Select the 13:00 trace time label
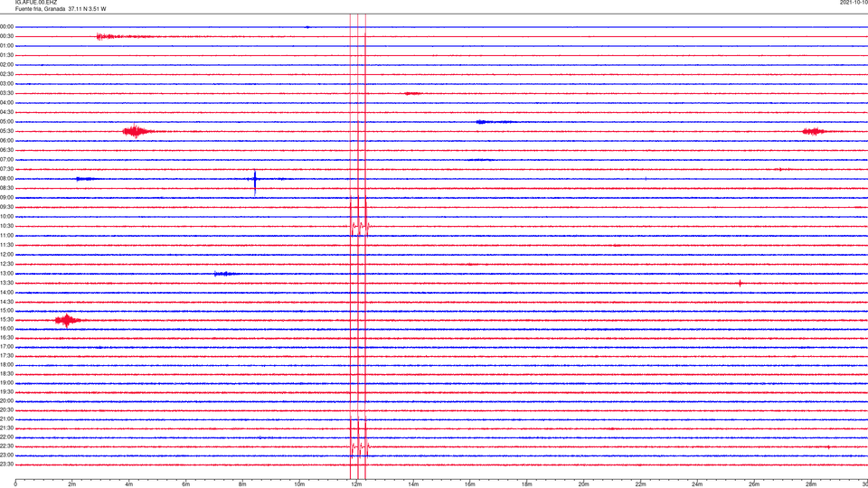 (7, 273)
